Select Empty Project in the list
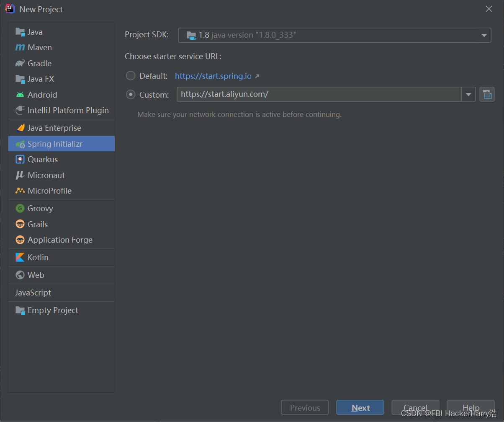Viewport: 504px width, 422px height. pyautogui.click(x=53, y=310)
